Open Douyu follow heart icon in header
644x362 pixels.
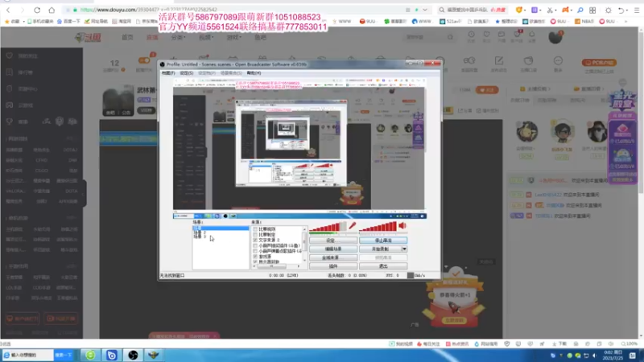[486, 35]
